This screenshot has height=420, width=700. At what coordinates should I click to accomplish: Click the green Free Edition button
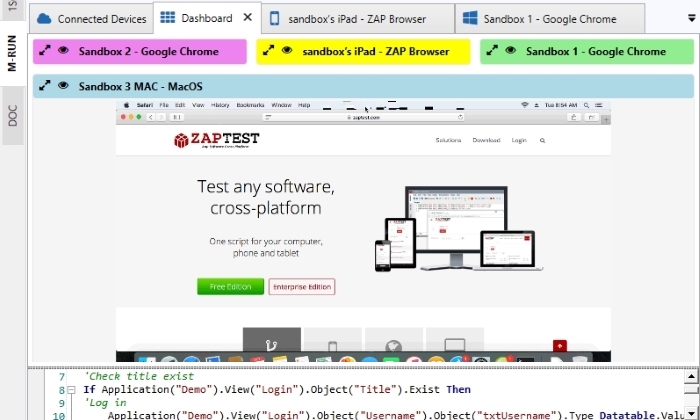pyautogui.click(x=230, y=287)
